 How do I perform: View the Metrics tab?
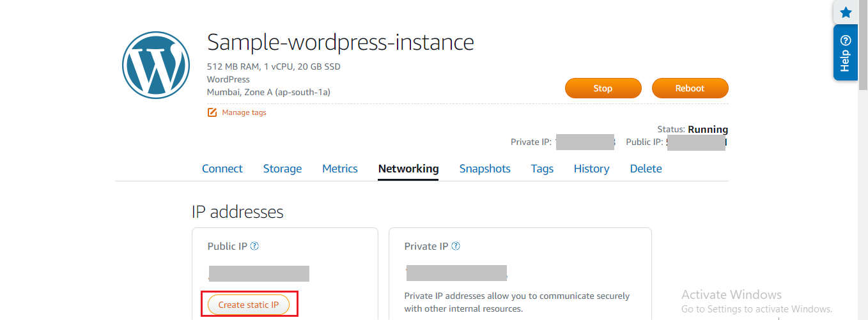[339, 169]
